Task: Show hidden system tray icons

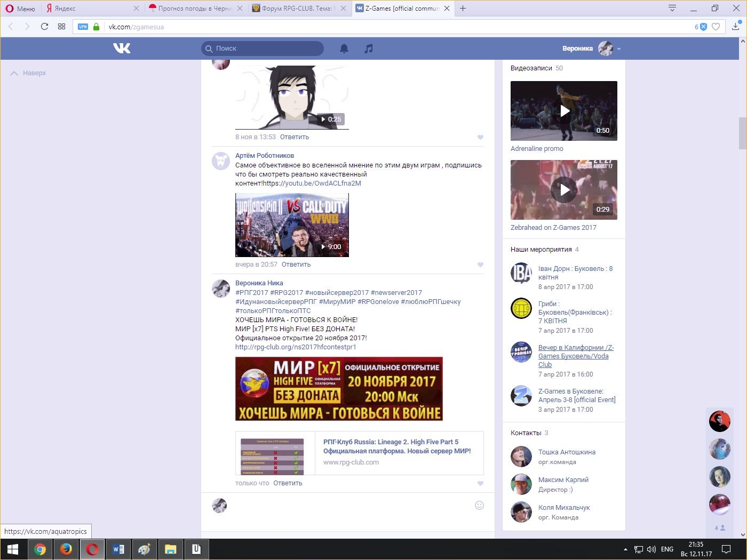Action: click(x=625, y=549)
